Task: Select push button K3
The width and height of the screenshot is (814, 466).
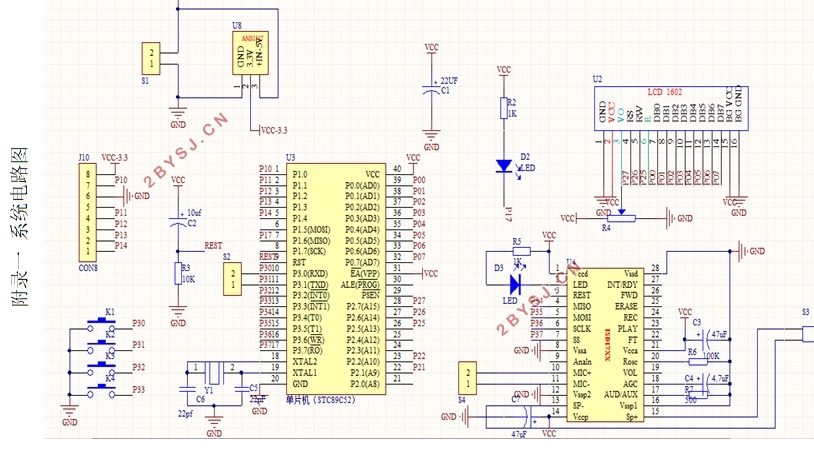Action: point(101,369)
